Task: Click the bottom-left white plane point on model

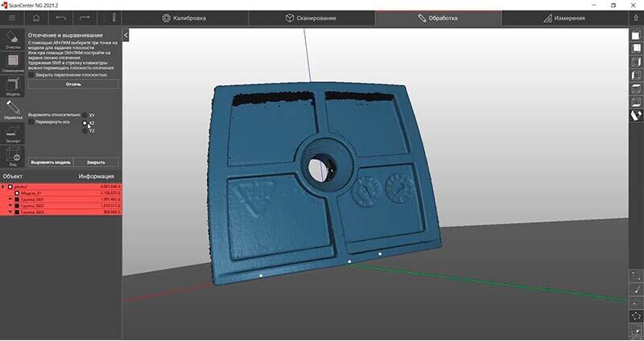Action: [x=261, y=276]
